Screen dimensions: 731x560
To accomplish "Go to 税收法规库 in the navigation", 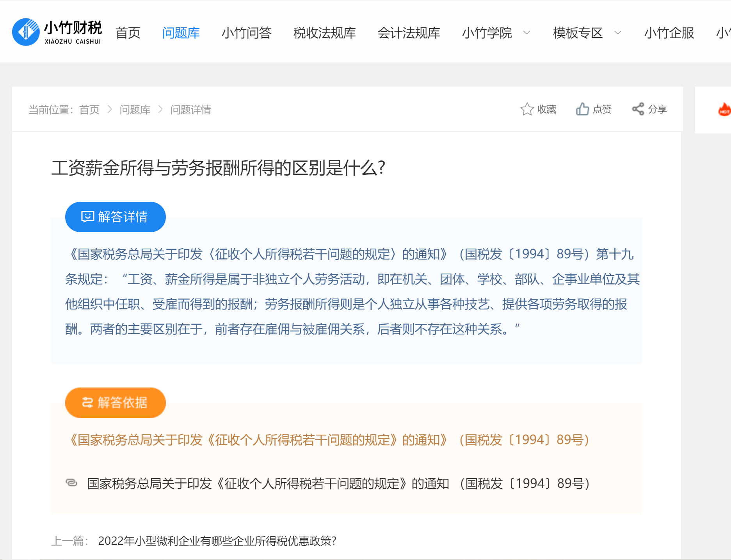I will [x=324, y=33].
